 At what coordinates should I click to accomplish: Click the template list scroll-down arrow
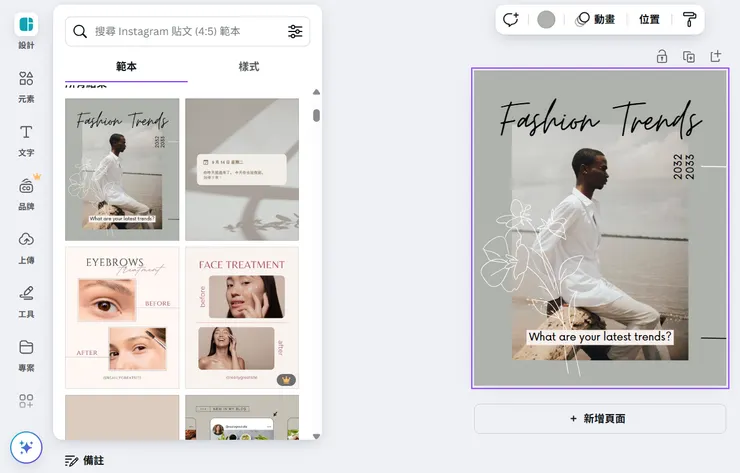[x=316, y=436]
